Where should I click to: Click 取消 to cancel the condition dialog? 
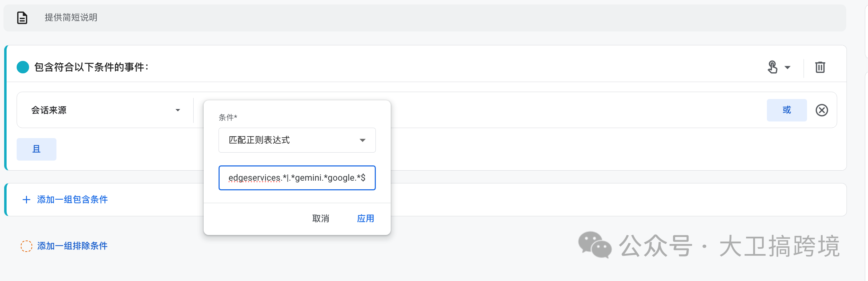pyautogui.click(x=320, y=218)
